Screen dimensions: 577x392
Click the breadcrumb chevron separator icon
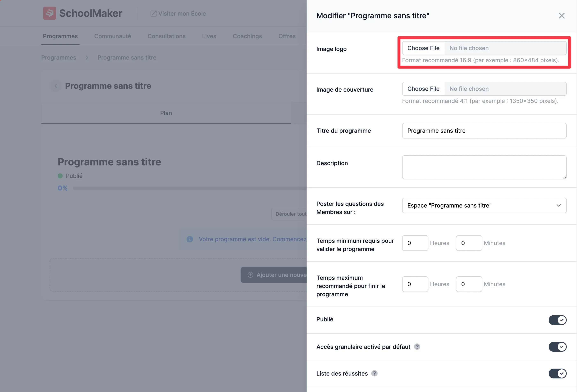(87, 58)
